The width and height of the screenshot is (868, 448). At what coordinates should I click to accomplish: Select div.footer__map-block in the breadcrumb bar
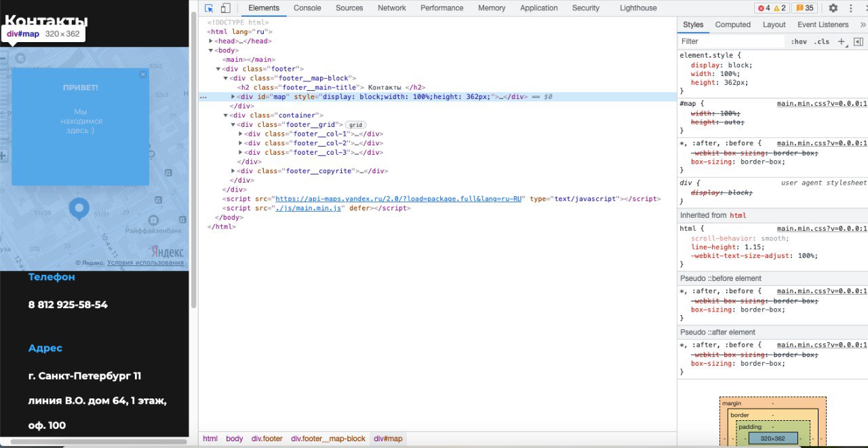point(328,439)
